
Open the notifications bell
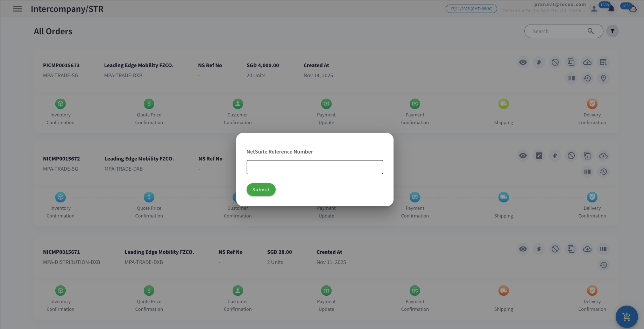point(611,9)
